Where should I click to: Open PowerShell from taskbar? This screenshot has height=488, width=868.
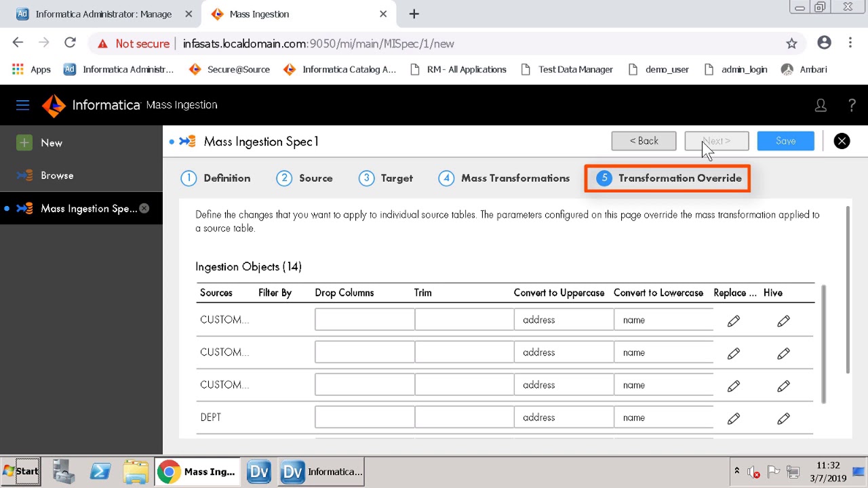(x=100, y=472)
